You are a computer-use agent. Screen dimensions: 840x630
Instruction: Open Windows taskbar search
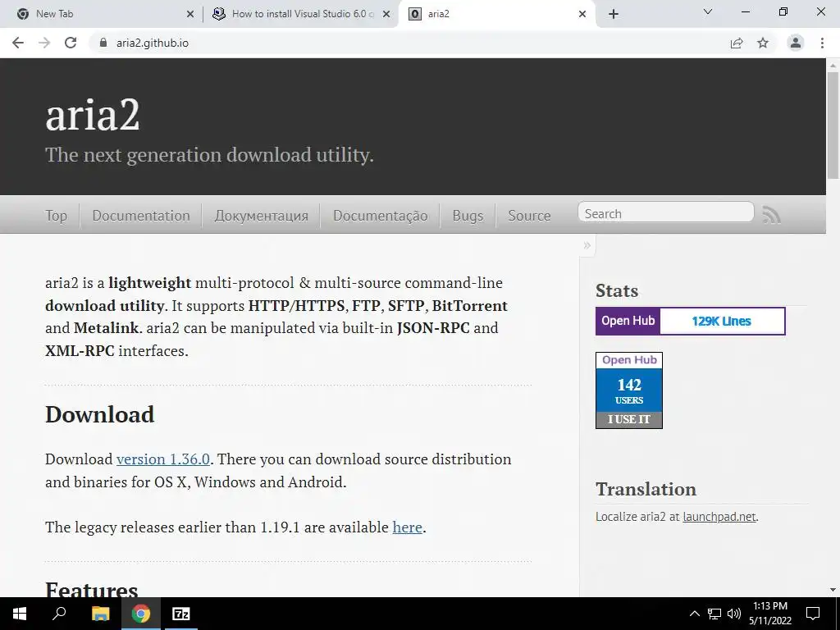tap(59, 614)
